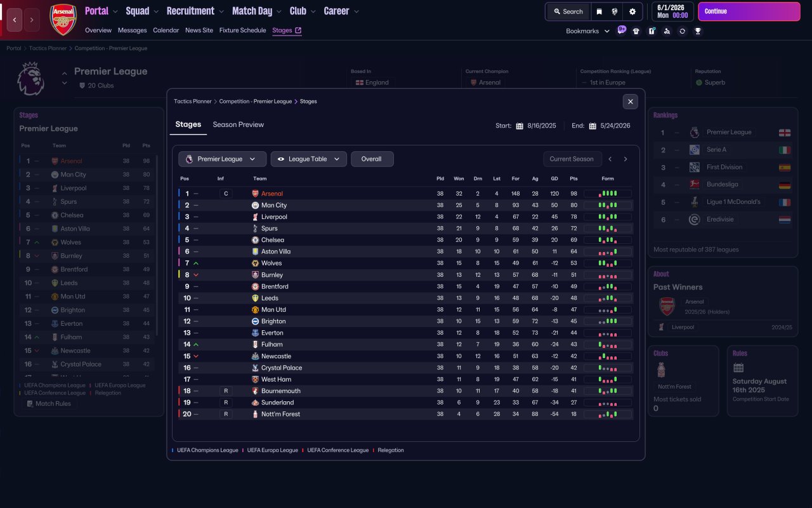
Task: Click Liverpool's crest in the modal table
Action: point(255,217)
